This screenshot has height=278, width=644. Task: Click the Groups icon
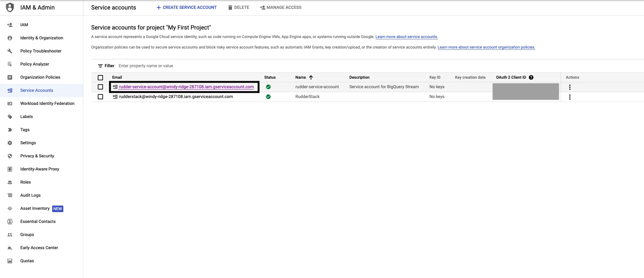[x=10, y=235]
